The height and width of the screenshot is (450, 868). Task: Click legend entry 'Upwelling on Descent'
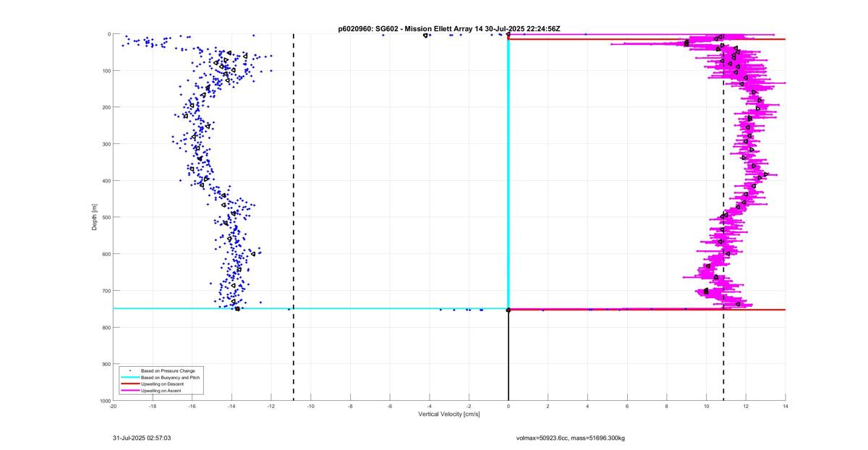(163, 383)
